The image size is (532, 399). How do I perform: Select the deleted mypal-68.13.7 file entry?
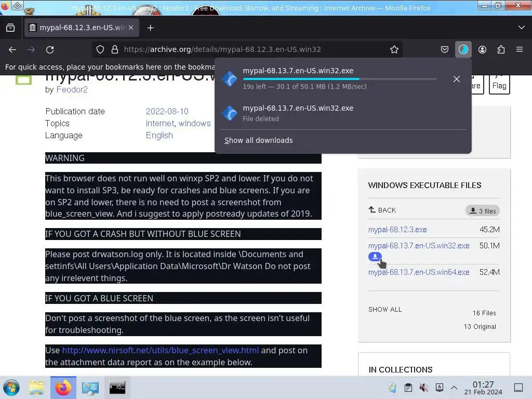tap(343, 113)
